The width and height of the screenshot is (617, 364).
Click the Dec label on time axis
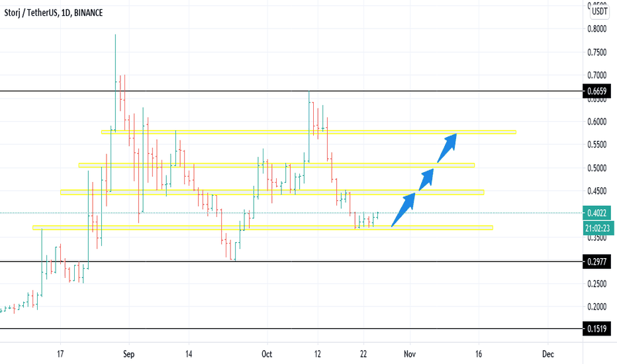(547, 354)
